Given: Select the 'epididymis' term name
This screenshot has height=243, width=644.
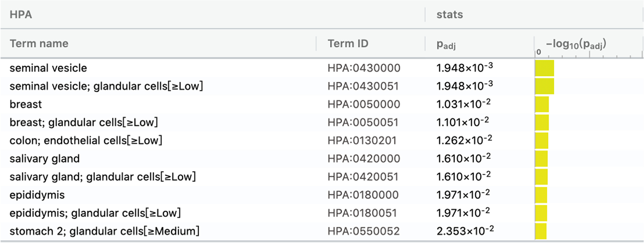Looking at the screenshot, I should point(37,195).
